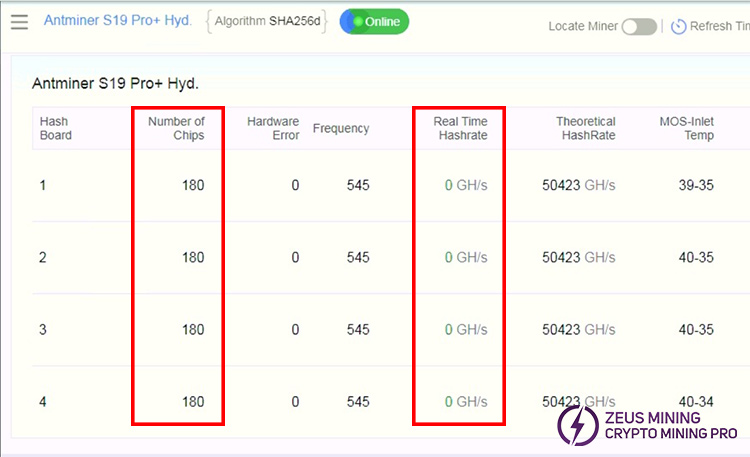
Task: Click the MOS-Inlet Temp column header
Action: click(686, 128)
